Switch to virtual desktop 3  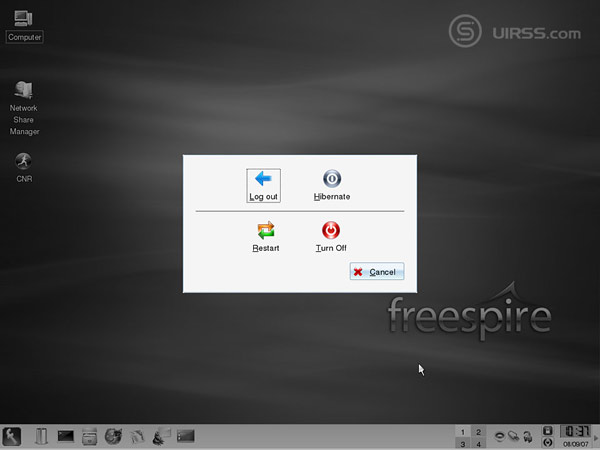coord(462,443)
